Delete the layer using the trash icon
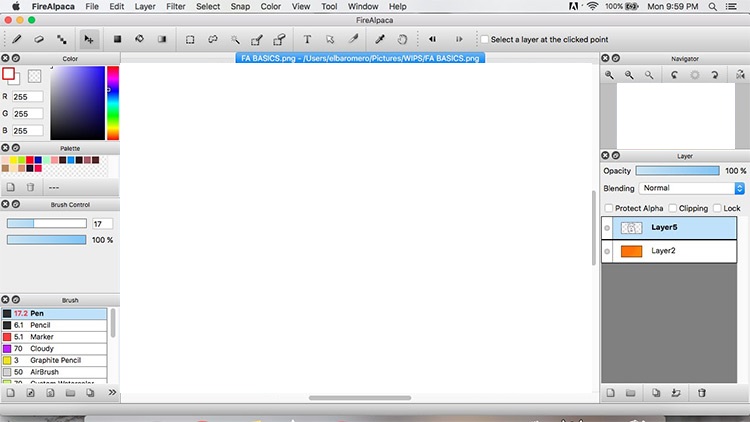The height and width of the screenshot is (422, 750). (x=701, y=393)
